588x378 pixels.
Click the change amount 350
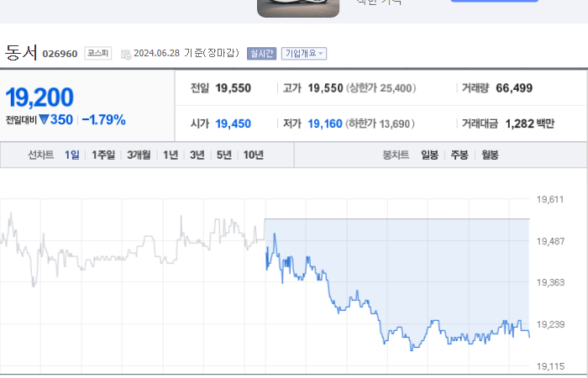[61, 120]
